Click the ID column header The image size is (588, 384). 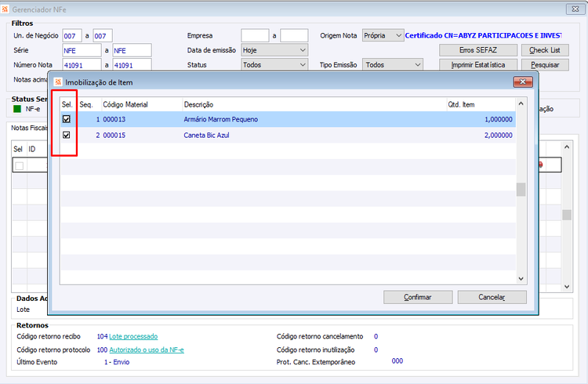click(x=32, y=149)
